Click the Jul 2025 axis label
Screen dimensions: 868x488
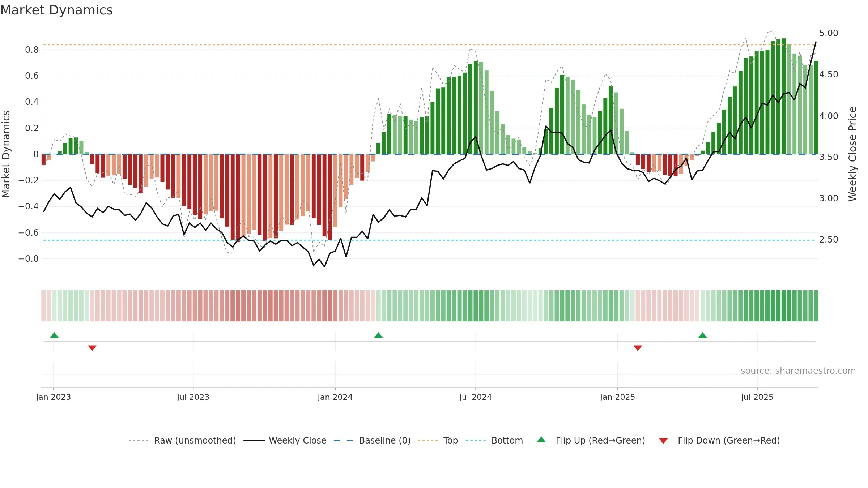click(757, 397)
